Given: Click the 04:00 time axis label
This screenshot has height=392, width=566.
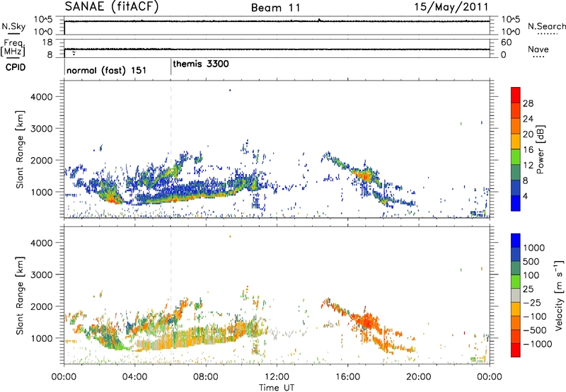Looking at the screenshot, I should pyautogui.click(x=134, y=377).
